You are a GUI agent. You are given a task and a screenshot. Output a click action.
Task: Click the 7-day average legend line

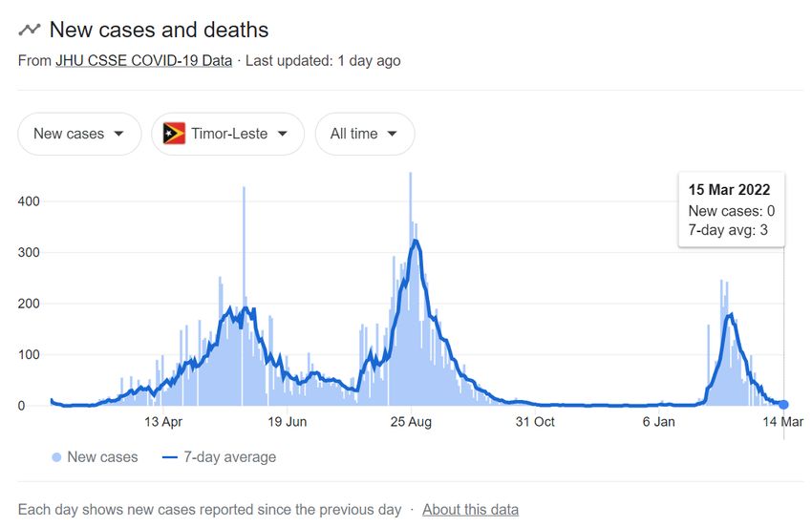pyautogui.click(x=170, y=457)
